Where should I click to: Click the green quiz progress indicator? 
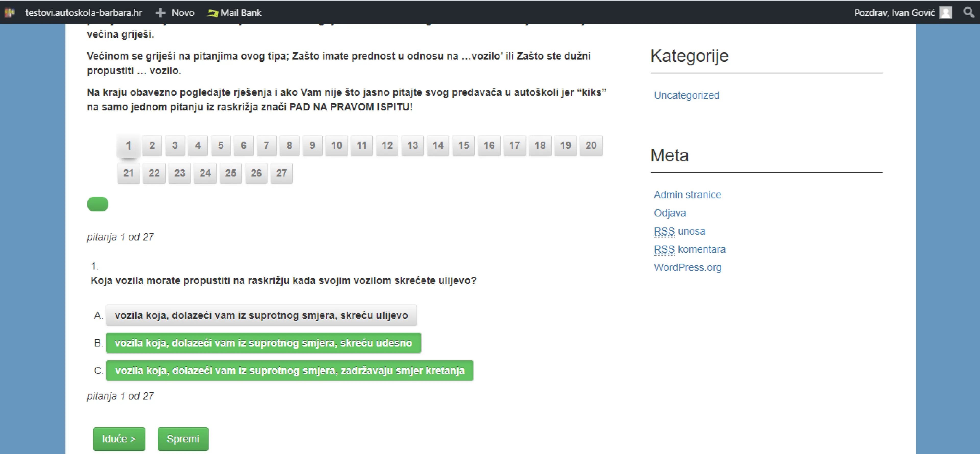98,204
